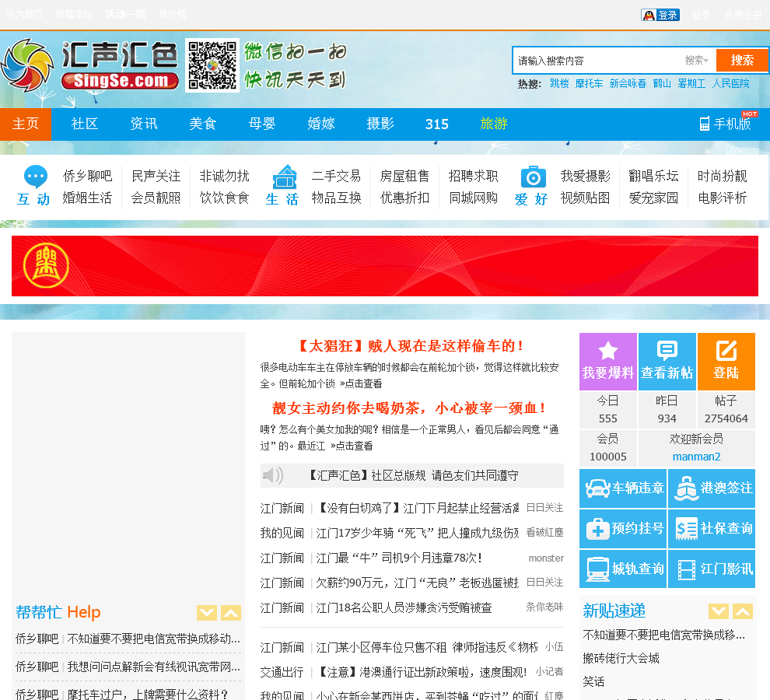Open the 婚嫁 nav tab

(x=321, y=124)
